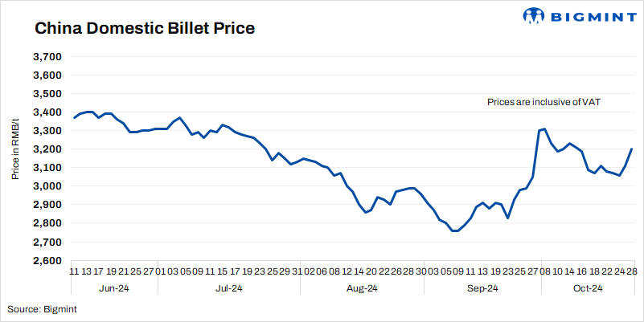Select the Aug-24 month label
Viewport: 644px width, 322px height.
point(361,287)
